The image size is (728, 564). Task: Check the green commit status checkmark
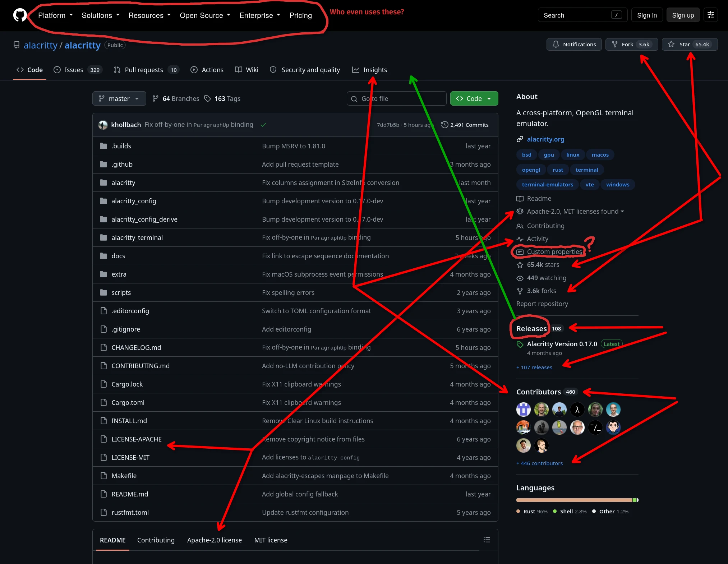pos(263,125)
